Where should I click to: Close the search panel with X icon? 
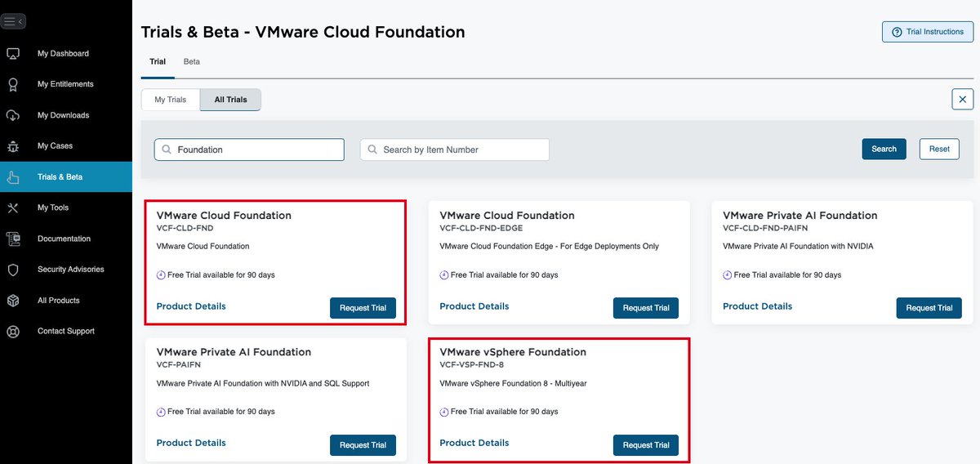(x=962, y=99)
